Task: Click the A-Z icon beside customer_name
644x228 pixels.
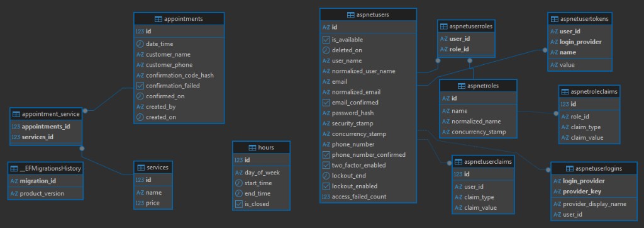Action: [140, 54]
